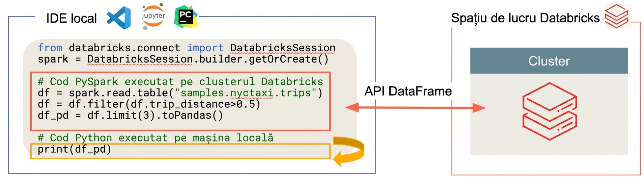Click the 'from databricks.connect import DatabricksSession' line
The height and width of the screenshot is (179, 644).
tap(186, 48)
